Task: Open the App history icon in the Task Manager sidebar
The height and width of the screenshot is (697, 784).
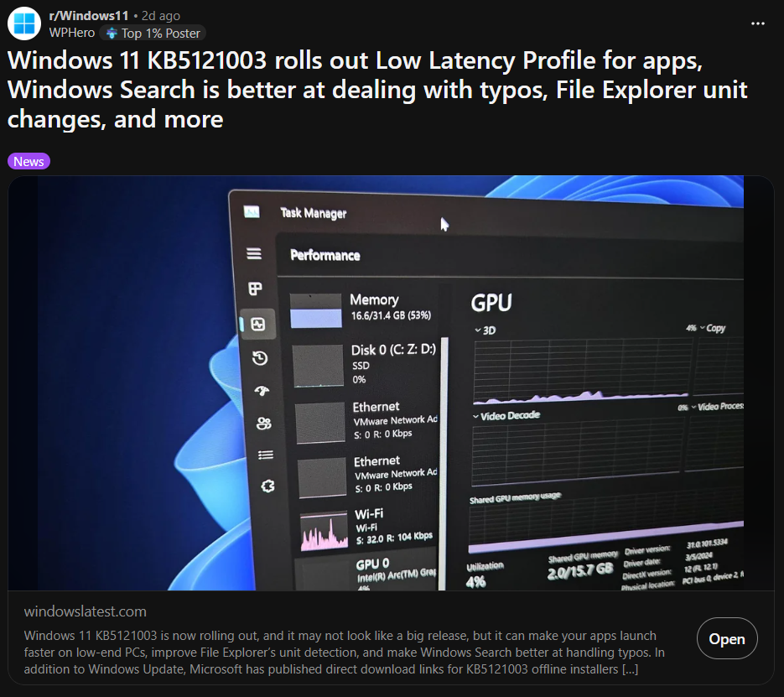Action: [x=260, y=358]
